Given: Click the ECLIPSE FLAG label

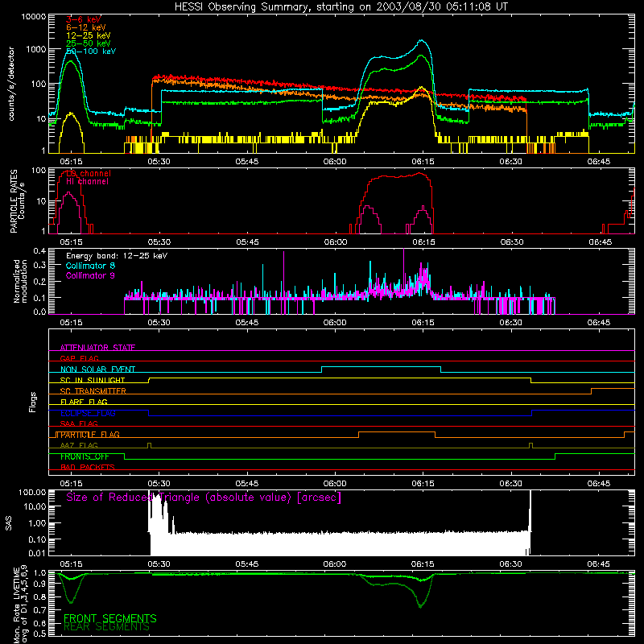Looking at the screenshot, I should [88, 413].
